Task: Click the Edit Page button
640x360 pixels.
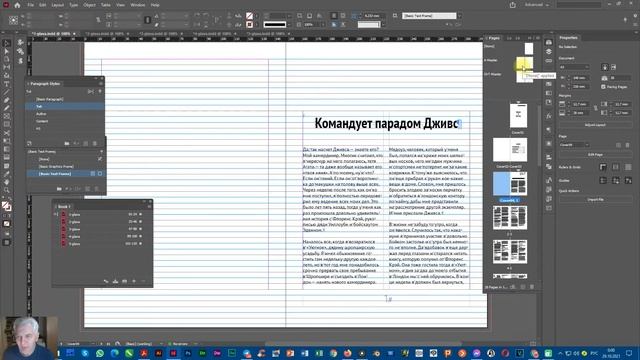Action: 595,155
